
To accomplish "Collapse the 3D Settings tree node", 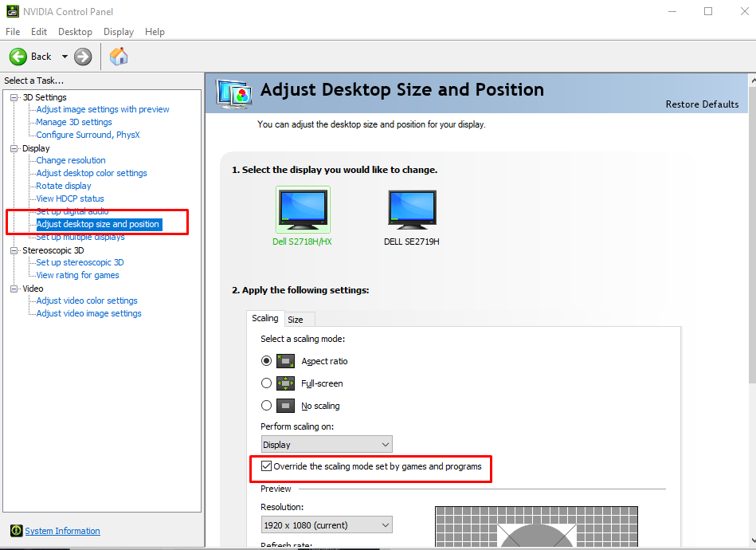I will click(14, 97).
